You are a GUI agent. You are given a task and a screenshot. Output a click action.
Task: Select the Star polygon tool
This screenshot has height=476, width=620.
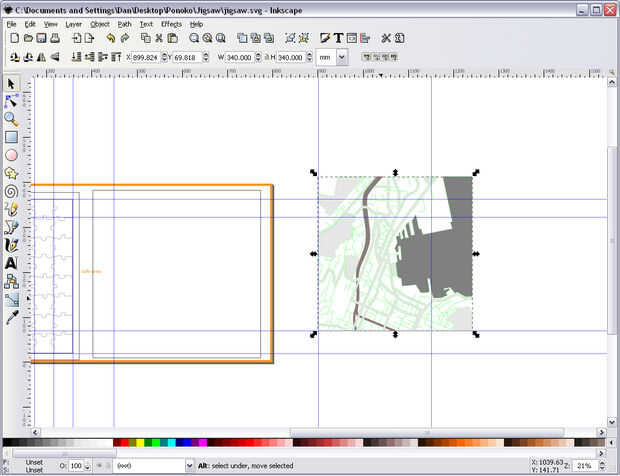11,173
